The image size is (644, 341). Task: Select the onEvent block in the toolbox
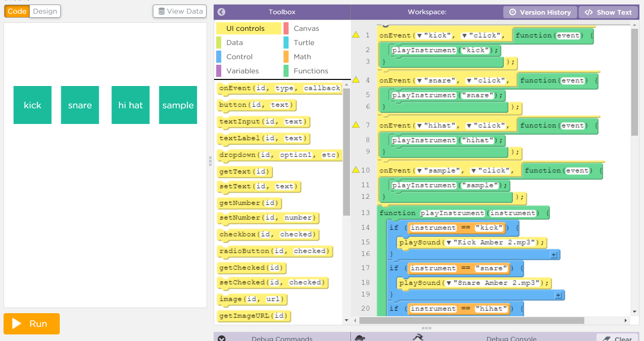tap(279, 89)
